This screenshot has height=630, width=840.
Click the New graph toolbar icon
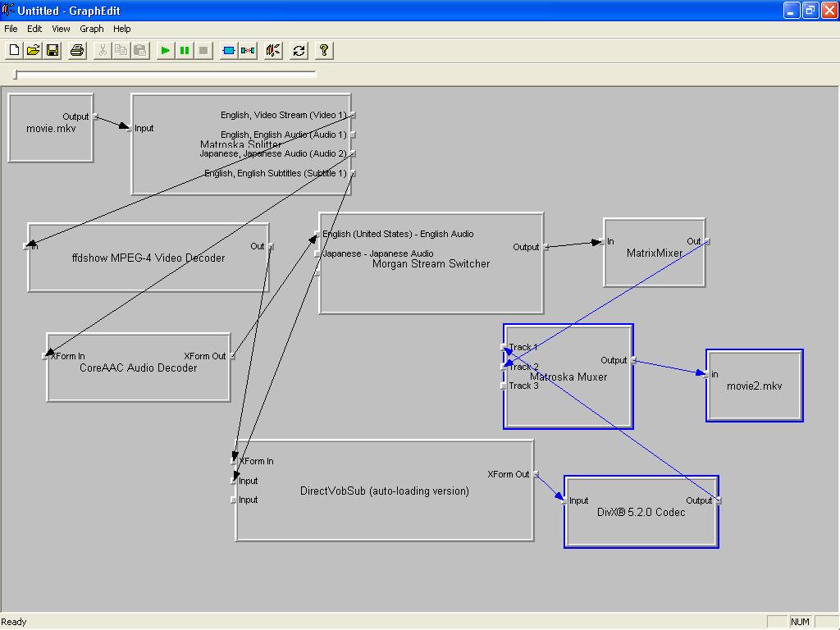click(x=14, y=50)
